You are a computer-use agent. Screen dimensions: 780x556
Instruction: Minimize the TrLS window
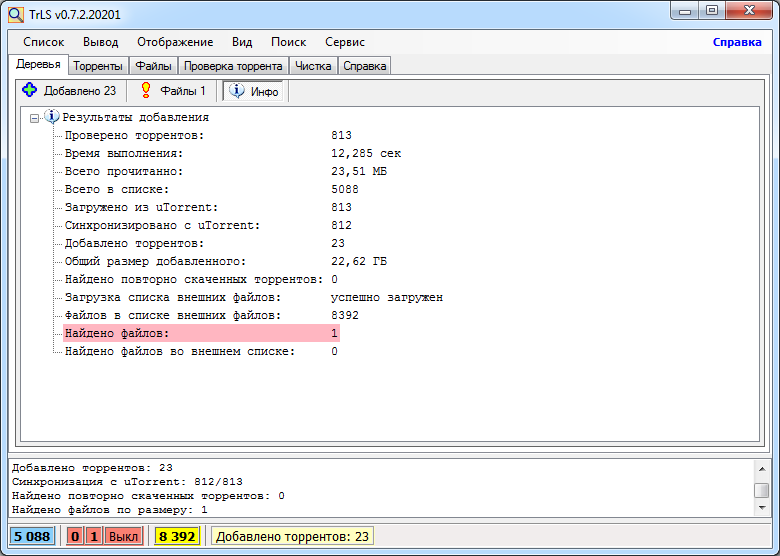click(x=685, y=10)
